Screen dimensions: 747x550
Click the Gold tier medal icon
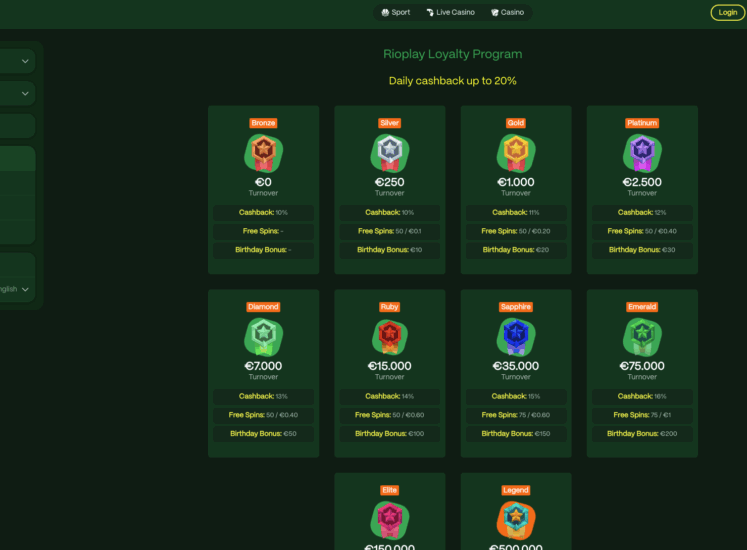pos(516,152)
